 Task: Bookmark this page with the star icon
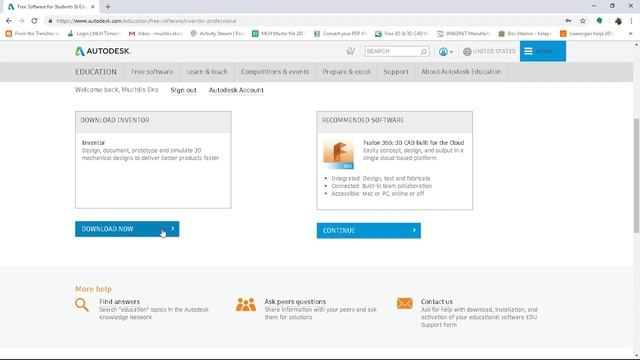pyautogui.click(x=583, y=21)
